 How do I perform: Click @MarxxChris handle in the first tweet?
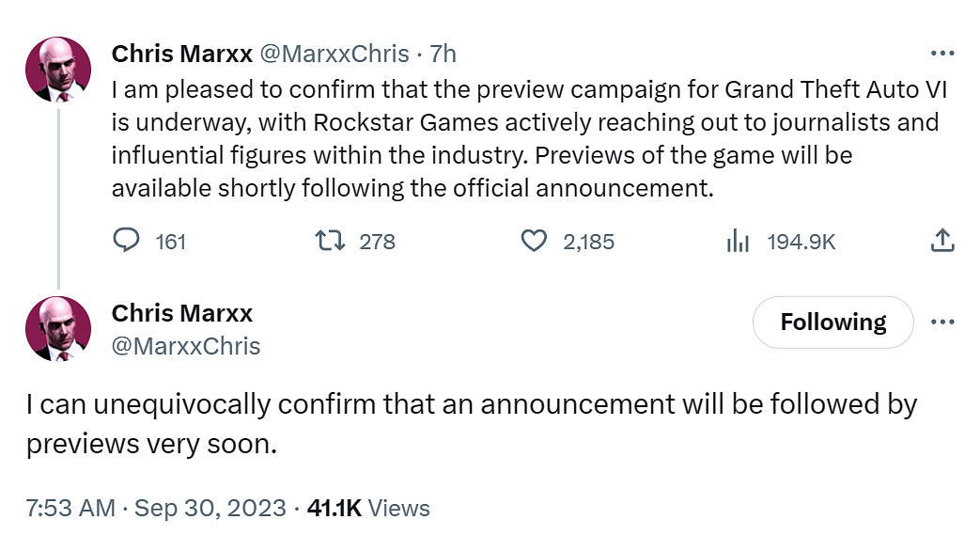click(334, 54)
